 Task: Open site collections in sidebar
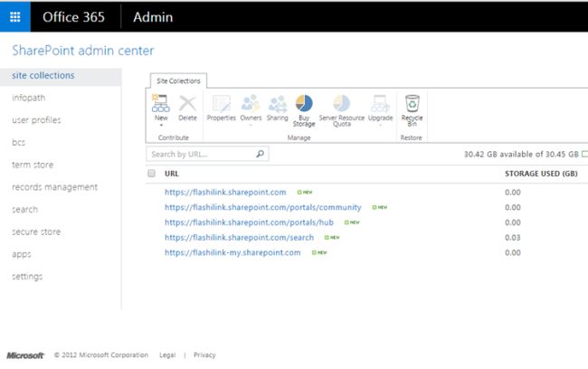click(61, 75)
